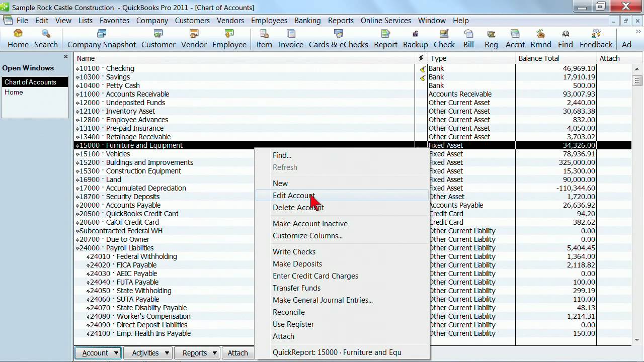Screen dimensions: 644x362
Task: Open the Customer Center icon
Action: [x=158, y=39]
